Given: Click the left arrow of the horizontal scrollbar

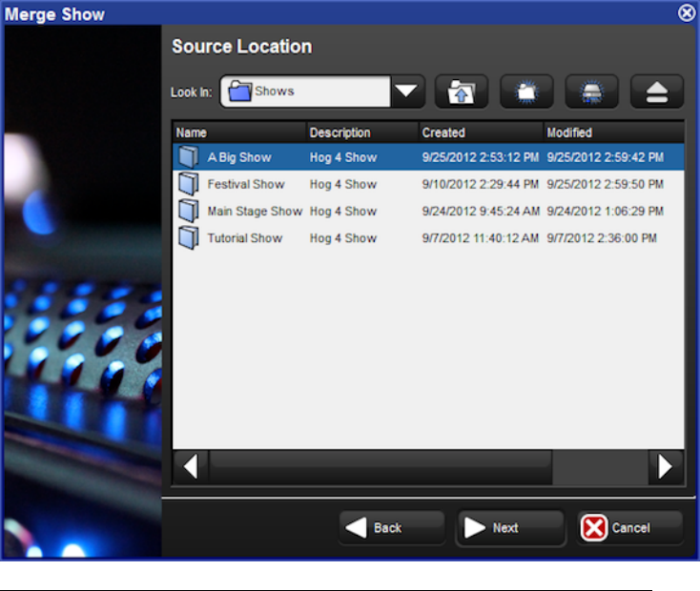Looking at the screenshot, I should tap(191, 467).
